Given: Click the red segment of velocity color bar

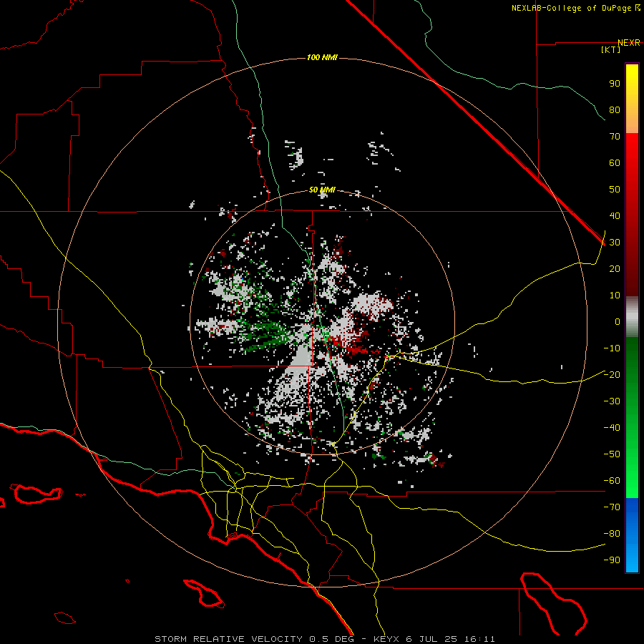Looking at the screenshot, I should coord(632,215).
